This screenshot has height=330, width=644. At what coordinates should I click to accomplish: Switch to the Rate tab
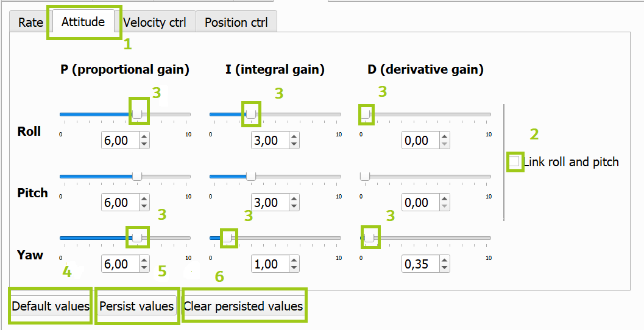(30, 23)
